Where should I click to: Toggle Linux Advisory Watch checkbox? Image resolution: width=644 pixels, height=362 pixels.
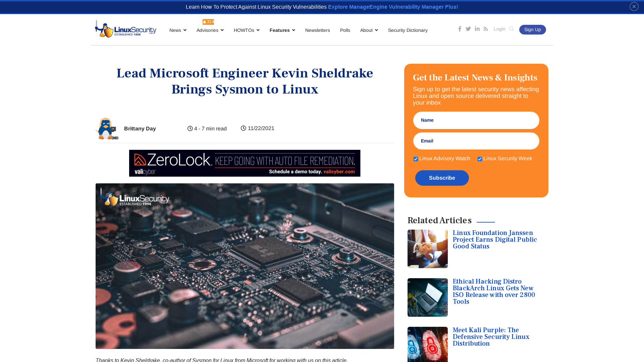416,159
